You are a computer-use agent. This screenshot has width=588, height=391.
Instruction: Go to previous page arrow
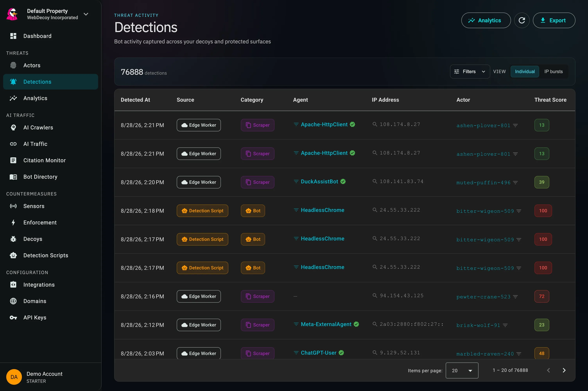(548, 370)
